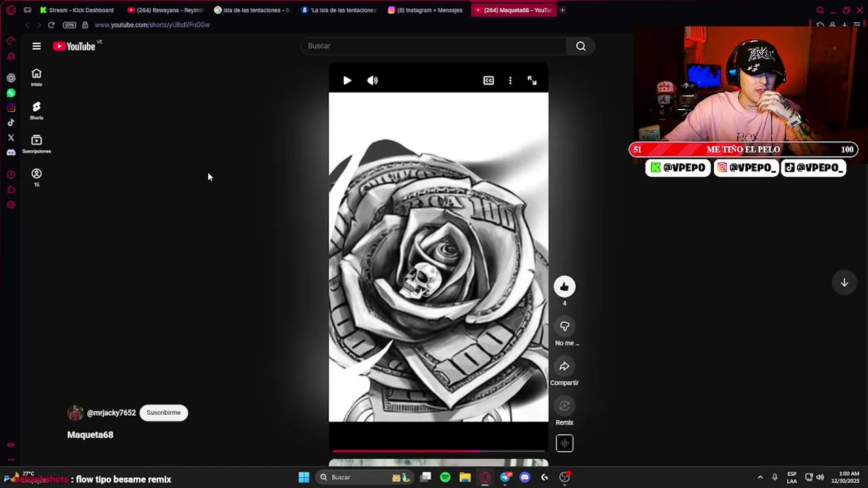Open History clock icon in Opera sidebar
The height and width of the screenshot is (488, 868).
coord(11,175)
